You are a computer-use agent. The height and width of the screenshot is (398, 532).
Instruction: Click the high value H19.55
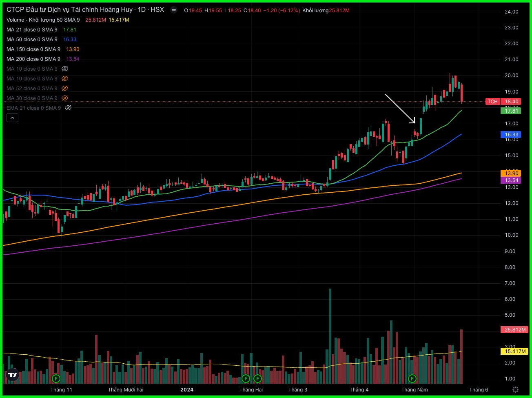coord(213,11)
